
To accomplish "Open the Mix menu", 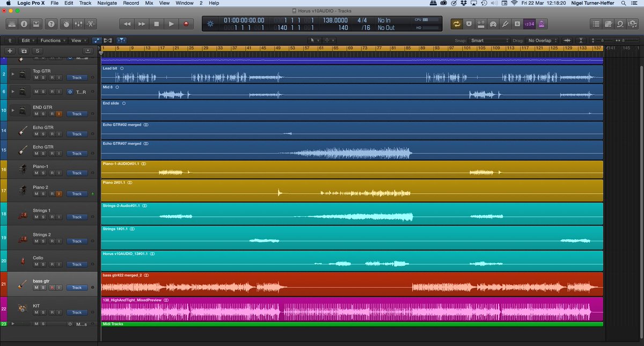I will coord(149,3).
